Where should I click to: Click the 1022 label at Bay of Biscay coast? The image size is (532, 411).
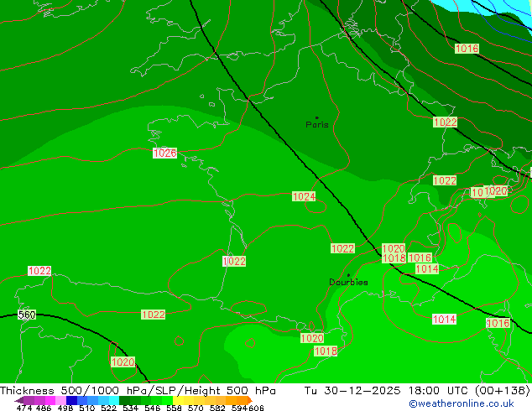234,261
